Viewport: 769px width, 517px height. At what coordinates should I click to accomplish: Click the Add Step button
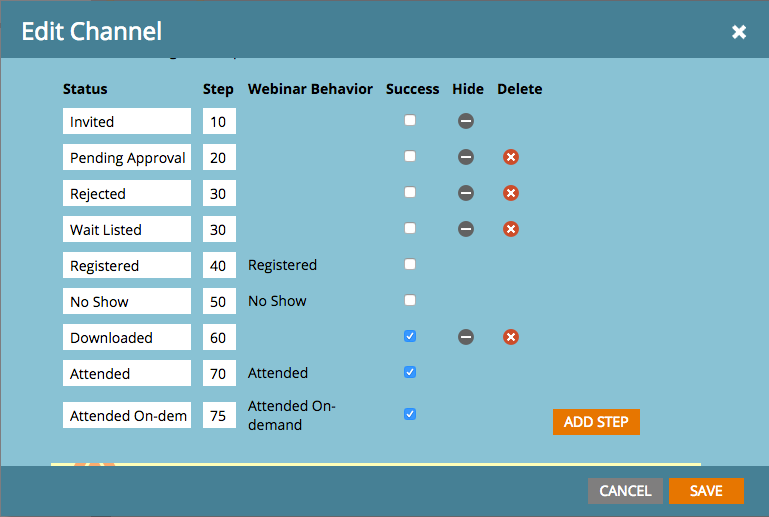tap(596, 422)
